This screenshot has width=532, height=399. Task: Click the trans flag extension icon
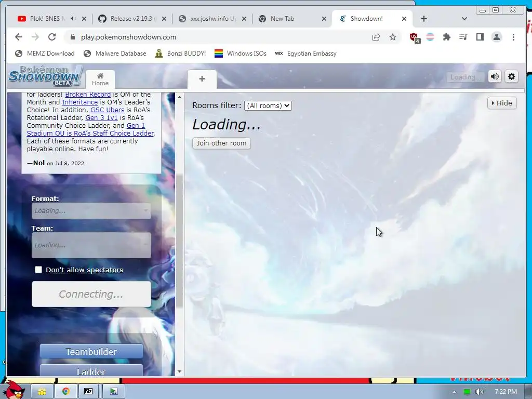click(430, 37)
